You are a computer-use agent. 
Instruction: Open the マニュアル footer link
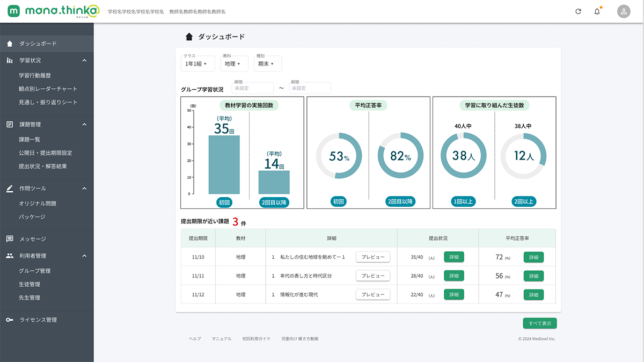click(222, 339)
